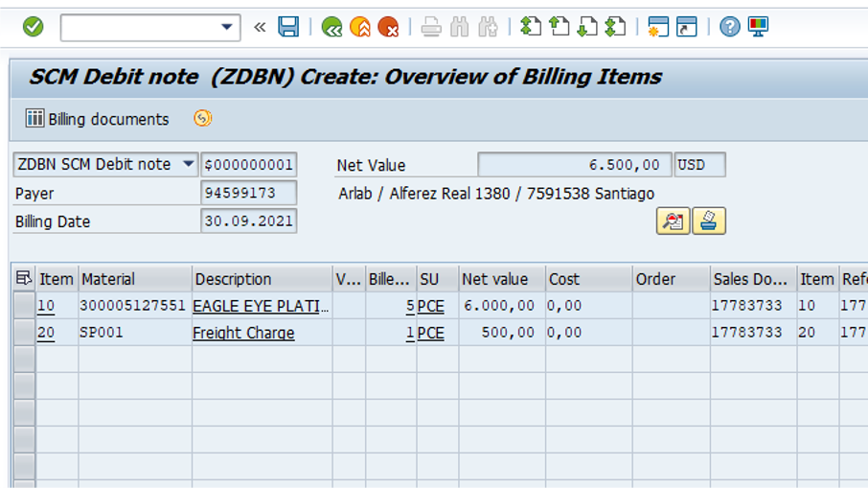The height and width of the screenshot is (488, 868).
Task: Click the USD currency field
Action: (x=699, y=165)
